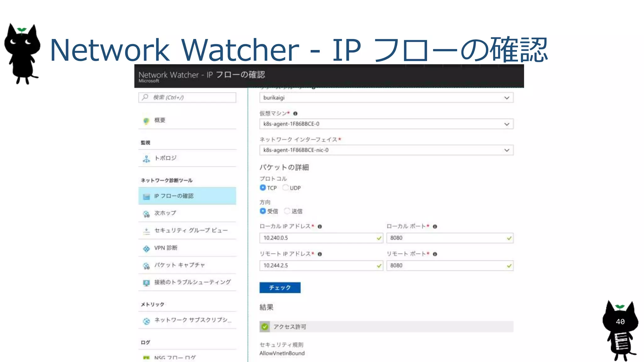Select the UDP protocol radio button
This screenshot has width=644, height=362.
coord(286,188)
